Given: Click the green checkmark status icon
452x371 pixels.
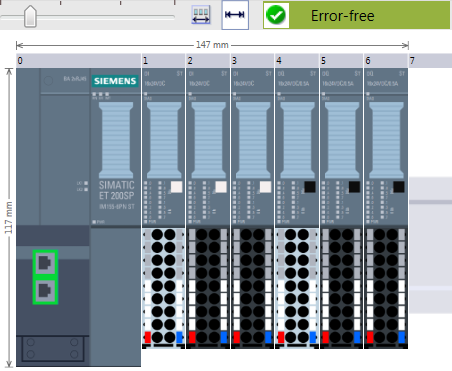Looking at the screenshot, I should (x=276, y=15).
